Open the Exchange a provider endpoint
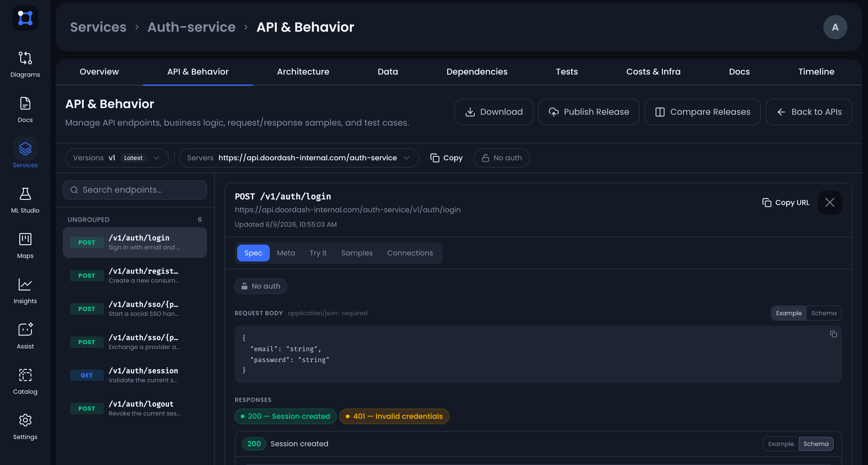868x465 pixels. pos(135,342)
